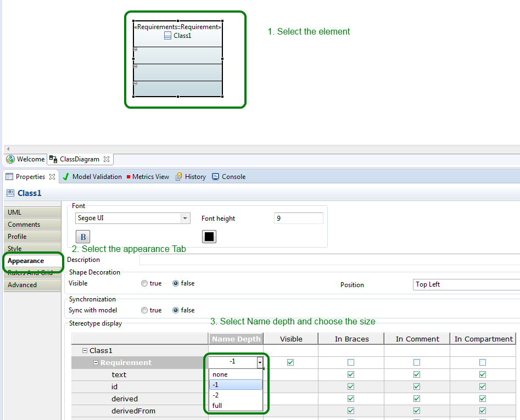Collapse the Requirement tree node
Image resolution: width=520 pixels, height=420 pixels.
[x=96, y=363]
